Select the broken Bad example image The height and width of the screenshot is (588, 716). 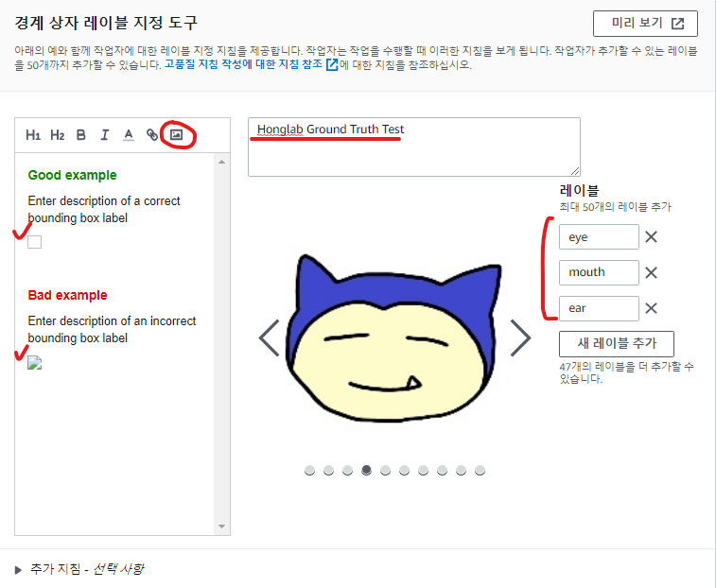35,362
